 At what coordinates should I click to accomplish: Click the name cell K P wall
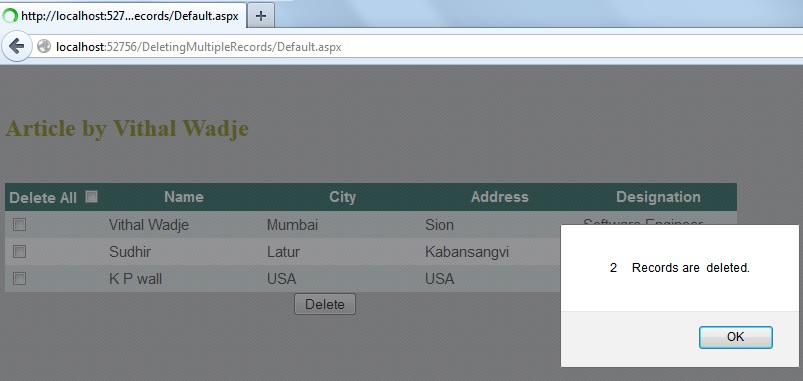(135, 279)
